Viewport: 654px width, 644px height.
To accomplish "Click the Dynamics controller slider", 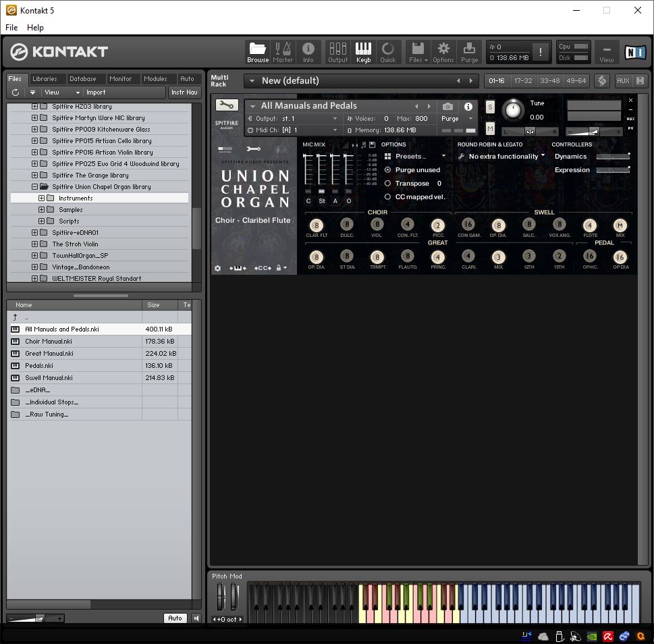I will point(613,157).
